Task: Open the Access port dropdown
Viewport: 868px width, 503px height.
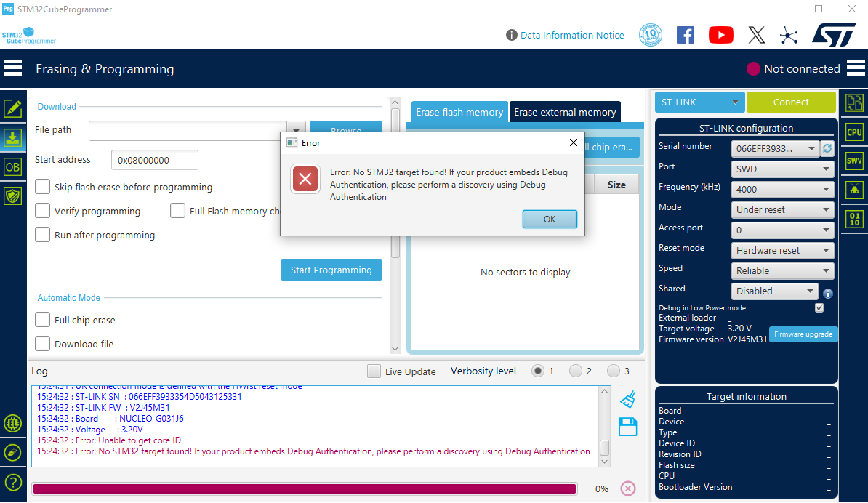Action: 782,230
